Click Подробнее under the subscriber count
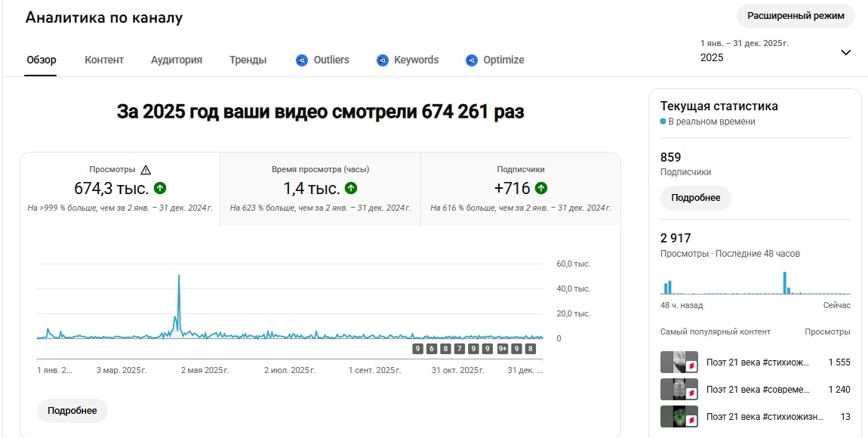The image size is (868, 438). click(x=696, y=198)
